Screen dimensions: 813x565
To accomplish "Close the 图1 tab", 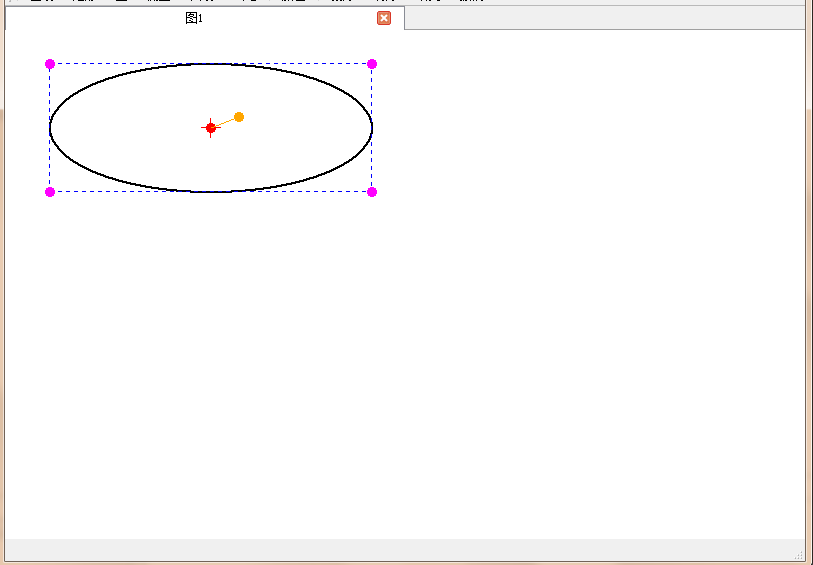I will pyautogui.click(x=384, y=18).
